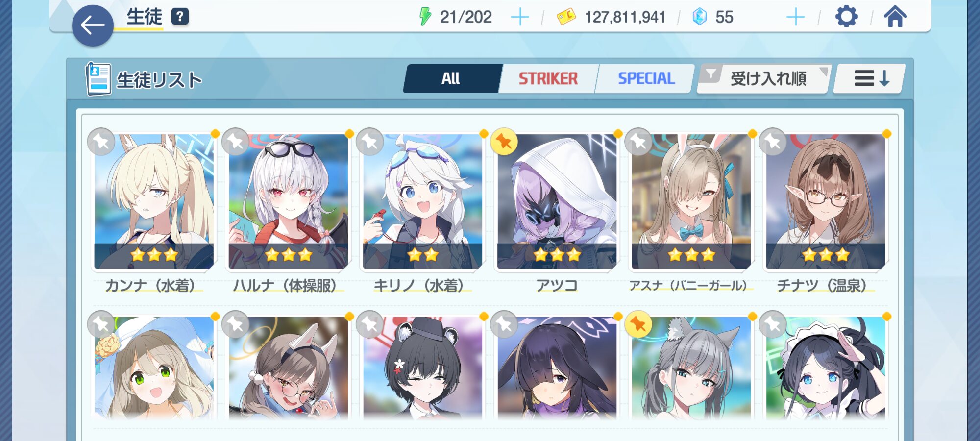Toggle pin on ハルナ（体操服）card
The height and width of the screenshot is (441, 980).
[235, 142]
